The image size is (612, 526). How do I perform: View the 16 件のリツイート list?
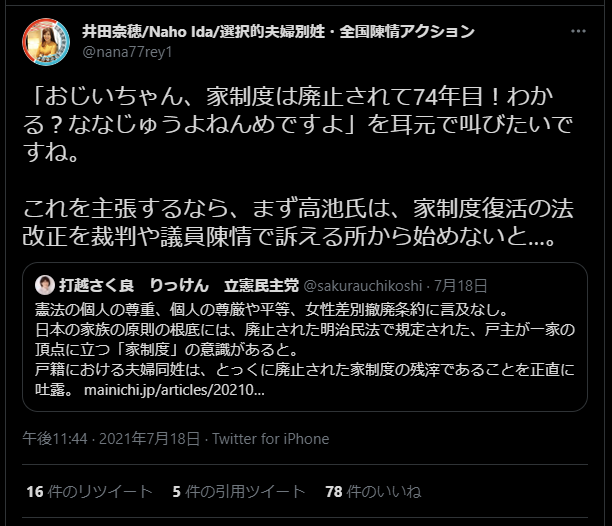coord(89,492)
